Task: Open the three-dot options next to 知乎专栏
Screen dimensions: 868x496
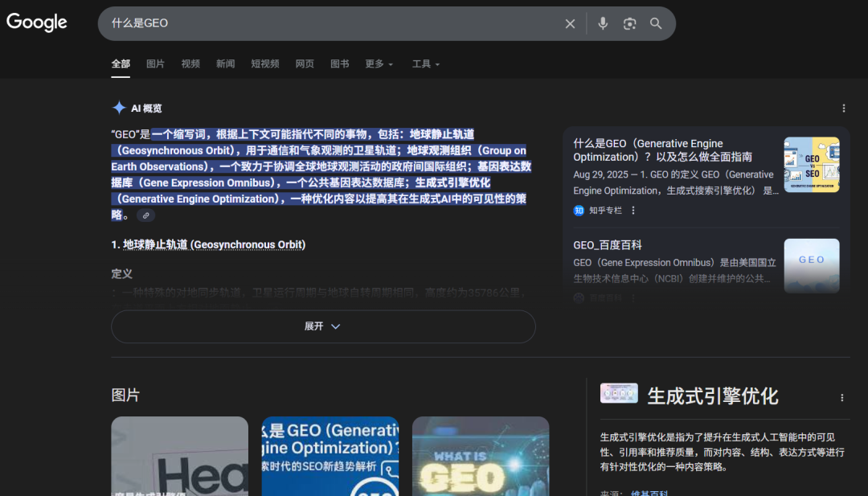Action: pyautogui.click(x=632, y=211)
